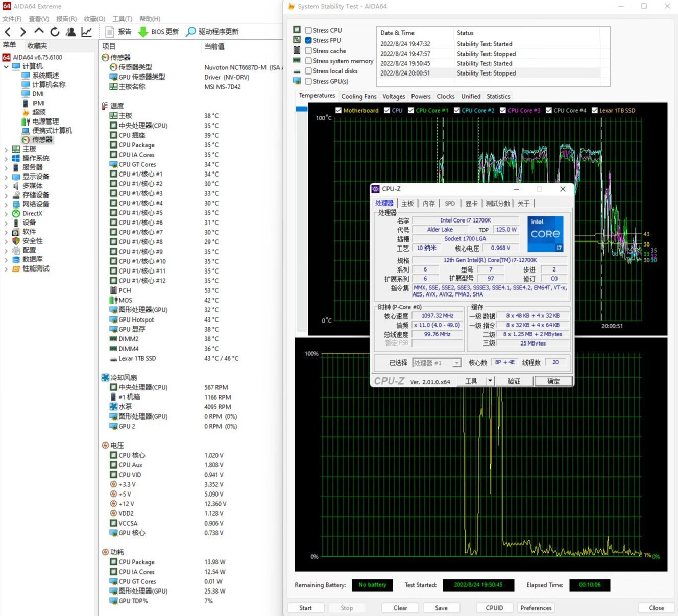Click the refresh icon in AIDA64 toolbar
678x616 pixels.
(55, 32)
